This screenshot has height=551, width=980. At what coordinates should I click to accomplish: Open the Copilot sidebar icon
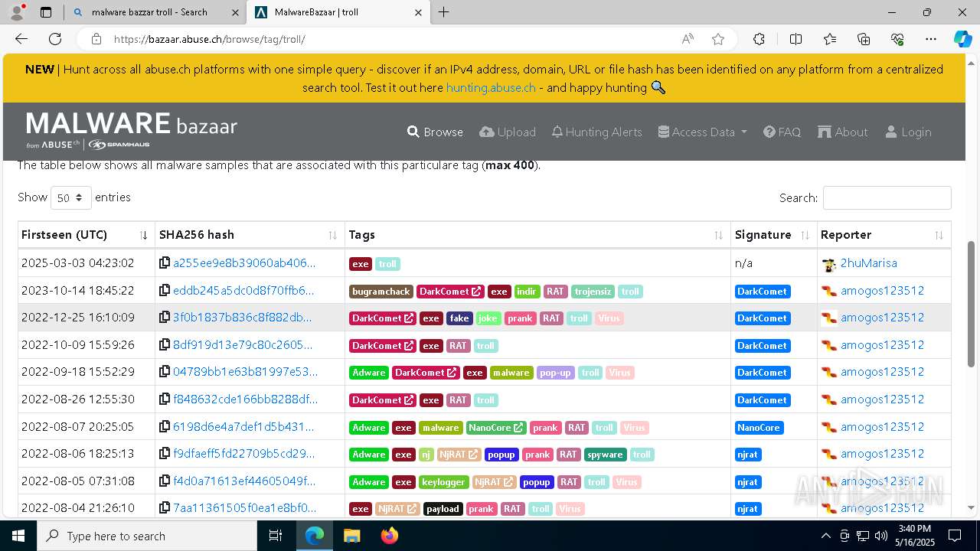point(962,39)
